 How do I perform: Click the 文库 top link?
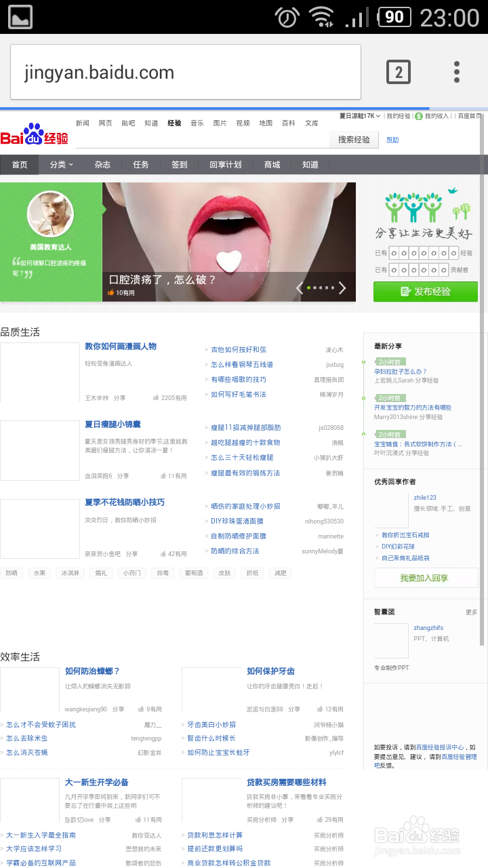tap(312, 123)
